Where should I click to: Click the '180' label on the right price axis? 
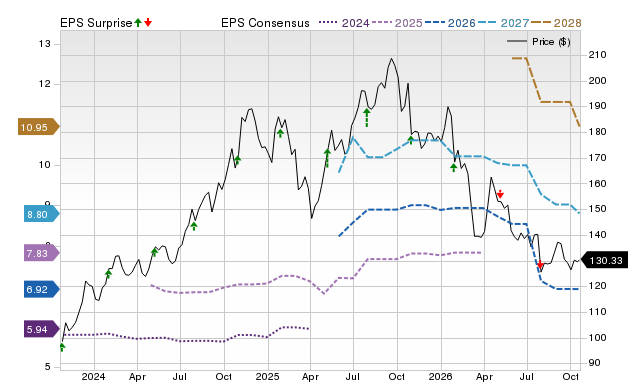pyautogui.click(x=597, y=132)
